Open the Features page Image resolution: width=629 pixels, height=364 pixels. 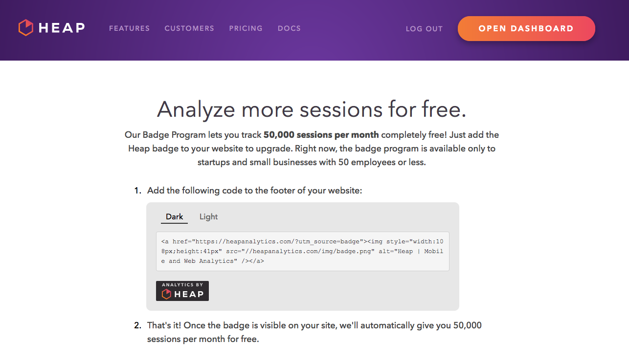pyautogui.click(x=130, y=28)
